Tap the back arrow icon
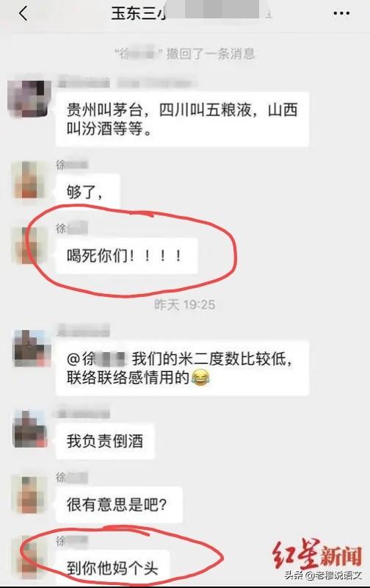Viewport: 370px width, 588px height. (23, 13)
